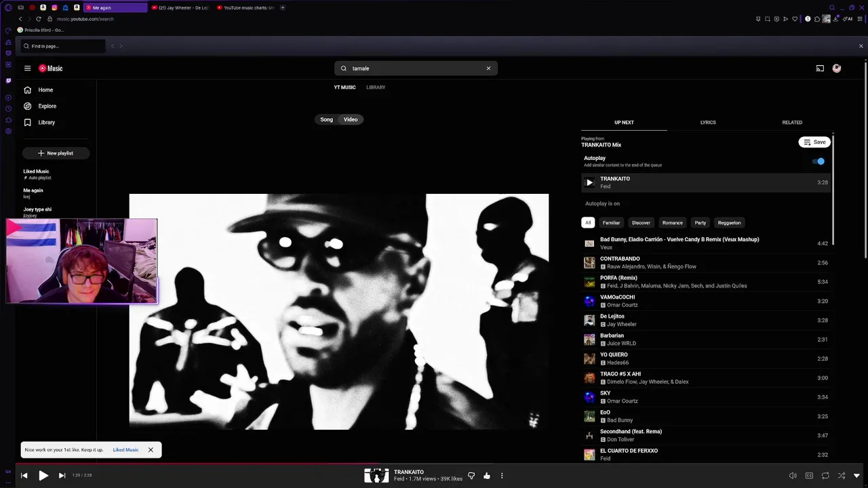Play the paused TRANKAITO track

pos(43,476)
